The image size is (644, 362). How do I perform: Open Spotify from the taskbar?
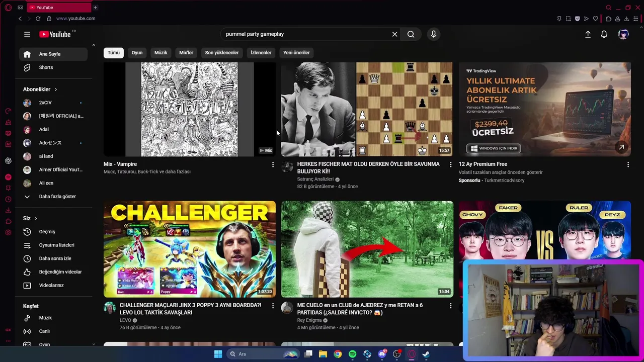pos(352,354)
